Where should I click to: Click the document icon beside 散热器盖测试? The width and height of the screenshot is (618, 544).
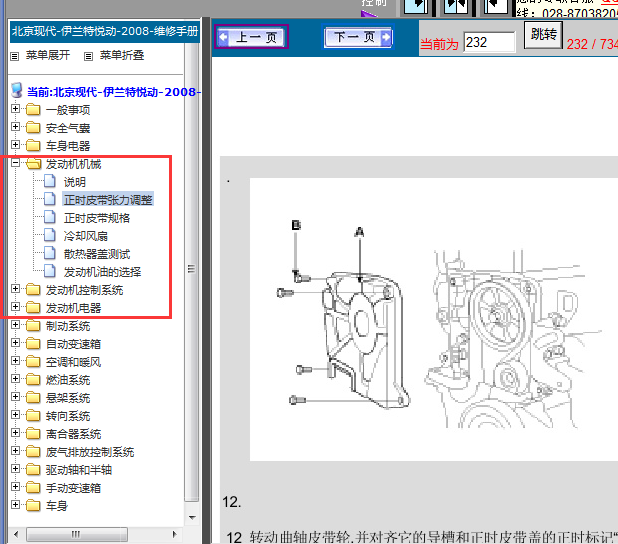click(49, 253)
